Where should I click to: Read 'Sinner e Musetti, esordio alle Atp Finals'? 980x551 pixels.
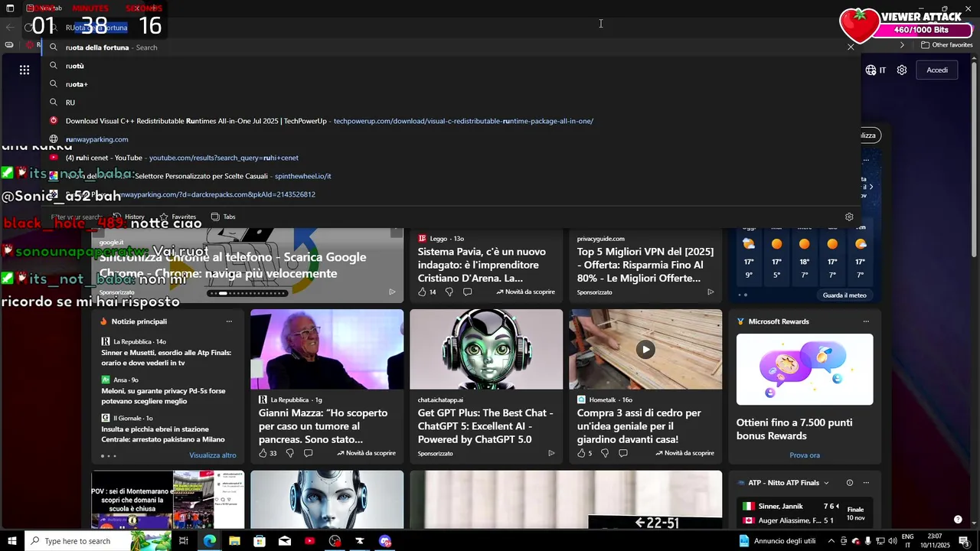tap(167, 357)
